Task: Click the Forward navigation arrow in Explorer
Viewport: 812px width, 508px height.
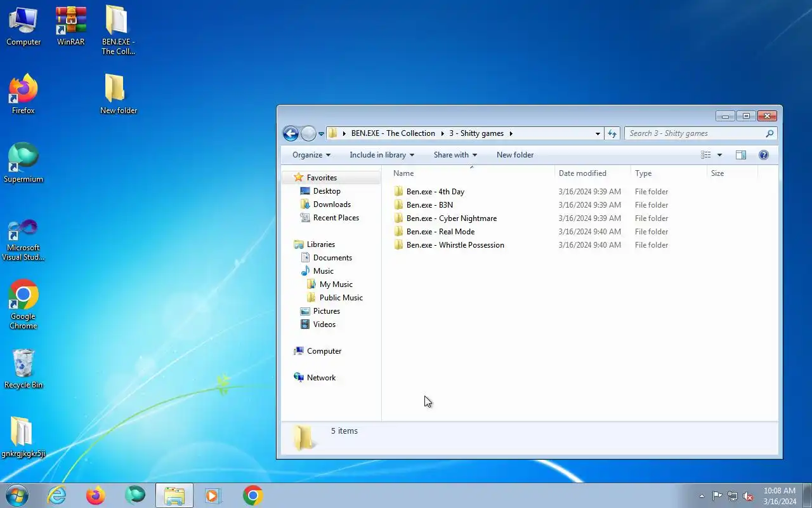Action: [x=308, y=133]
